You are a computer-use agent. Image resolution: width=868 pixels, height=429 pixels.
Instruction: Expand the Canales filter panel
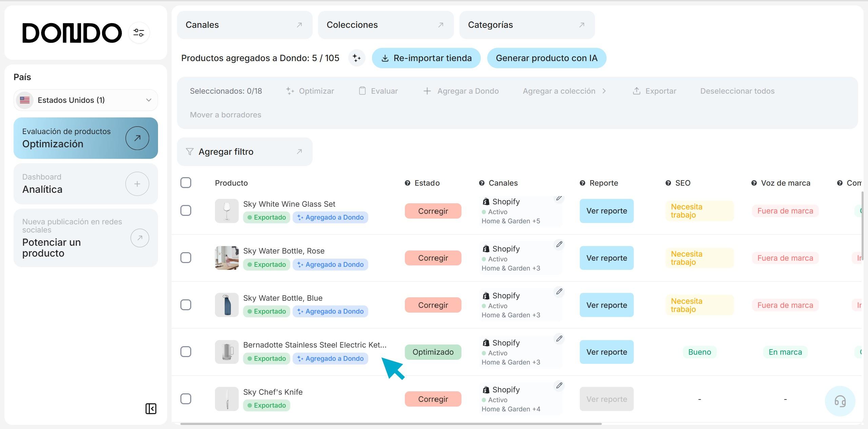point(244,25)
